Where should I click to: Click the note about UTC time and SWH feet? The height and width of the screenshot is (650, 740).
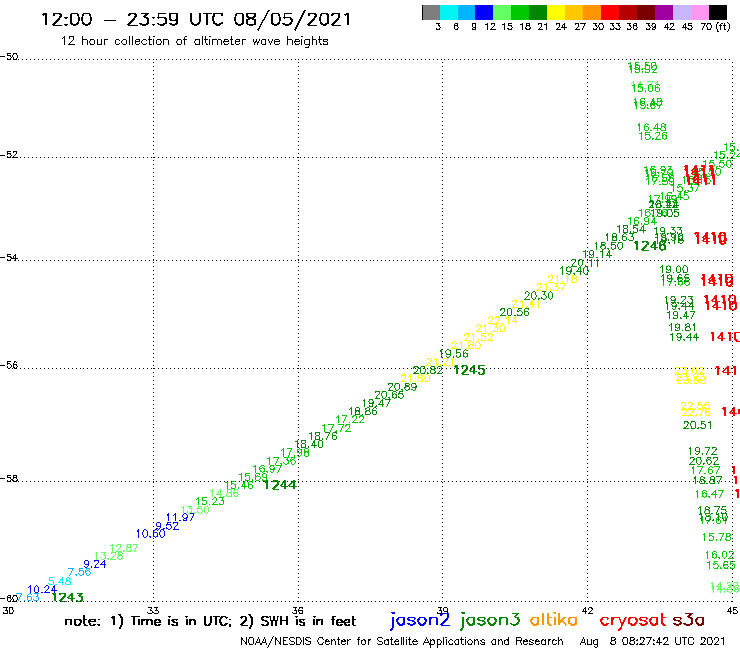[210, 621]
